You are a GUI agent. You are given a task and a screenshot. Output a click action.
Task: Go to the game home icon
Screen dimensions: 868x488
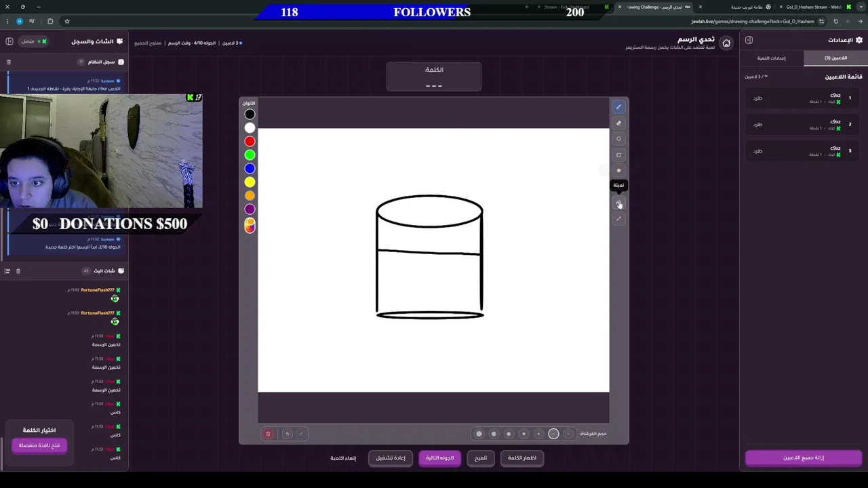[x=726, y=43]
